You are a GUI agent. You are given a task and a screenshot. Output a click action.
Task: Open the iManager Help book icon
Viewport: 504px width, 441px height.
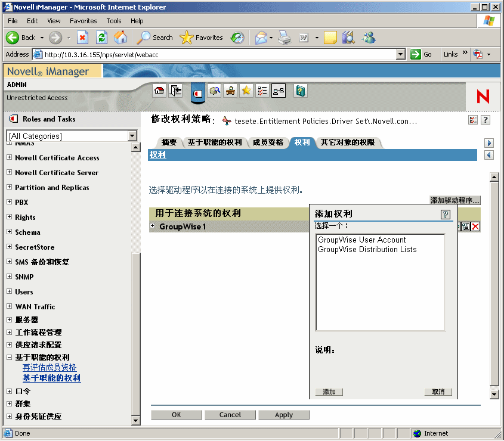pos(301,91)
